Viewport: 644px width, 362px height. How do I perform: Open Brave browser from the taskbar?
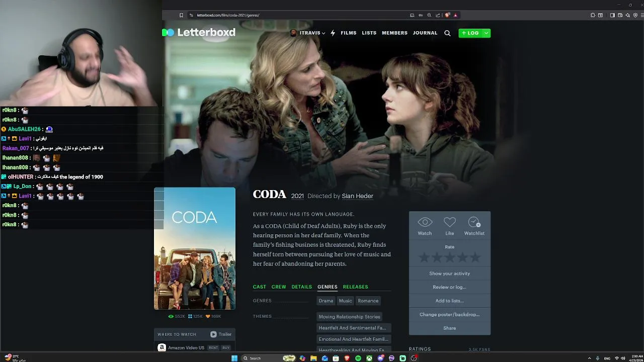pyautogui.click(x=347, y=358)
